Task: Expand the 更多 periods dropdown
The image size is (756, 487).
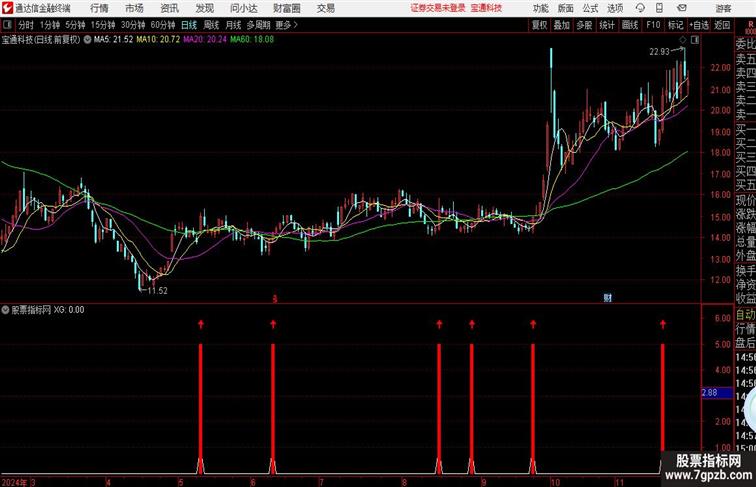Action: click(x=286, y=25)
